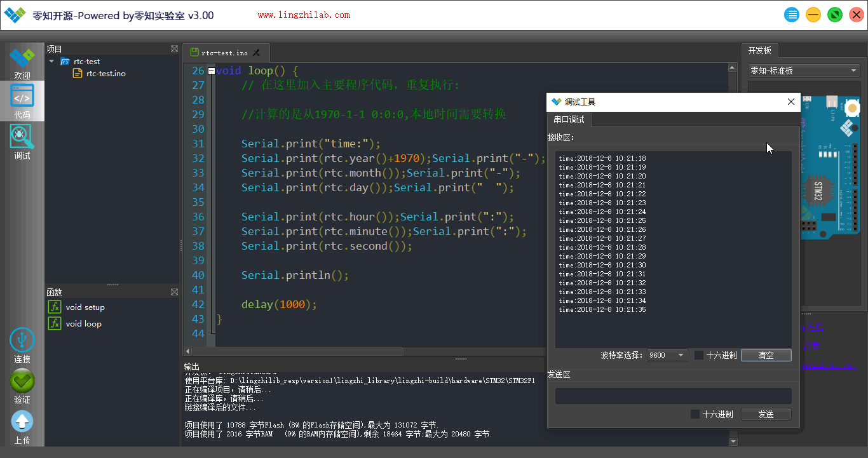
Task: Click the send area text input field
Action: click(674, 396)
